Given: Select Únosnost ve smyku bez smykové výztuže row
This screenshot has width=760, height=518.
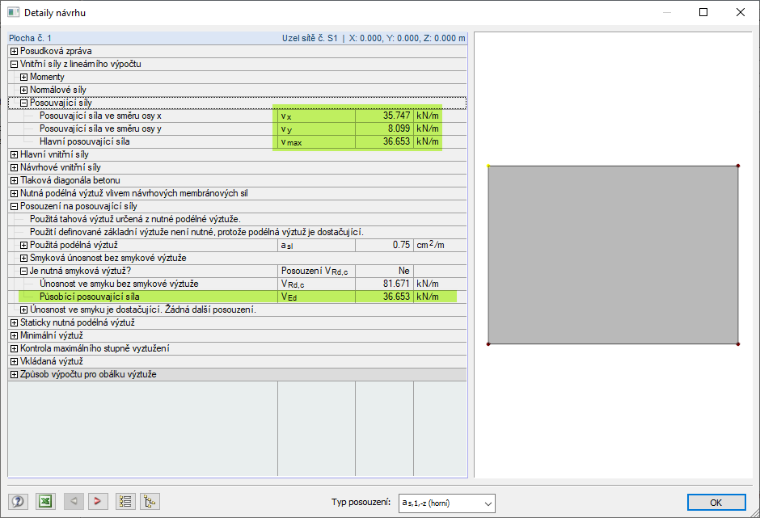Looking at the screenshot, I should pyautogui.click(x=238, y=283).
